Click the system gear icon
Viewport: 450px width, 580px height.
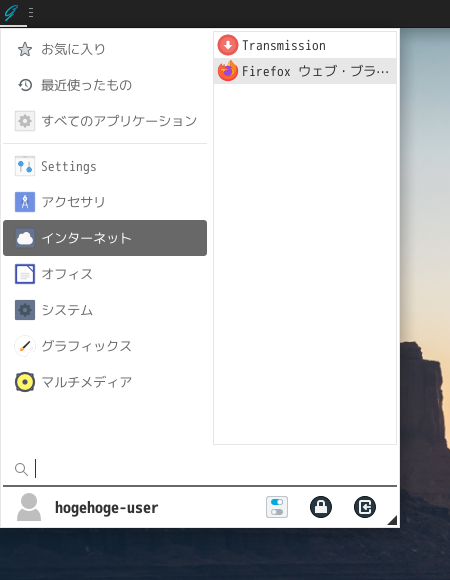[x=25, y=310]
